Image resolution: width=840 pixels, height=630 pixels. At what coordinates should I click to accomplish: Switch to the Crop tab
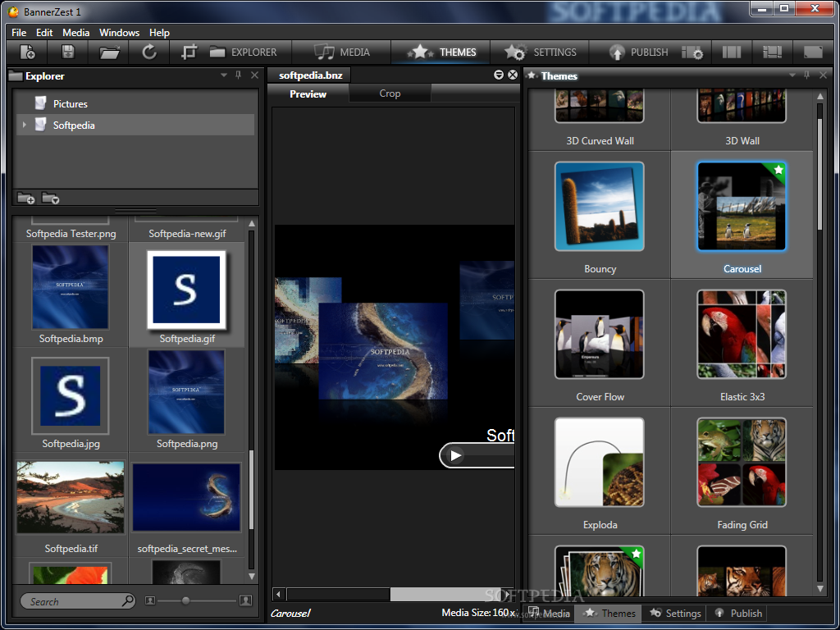(x=390, y=94)
